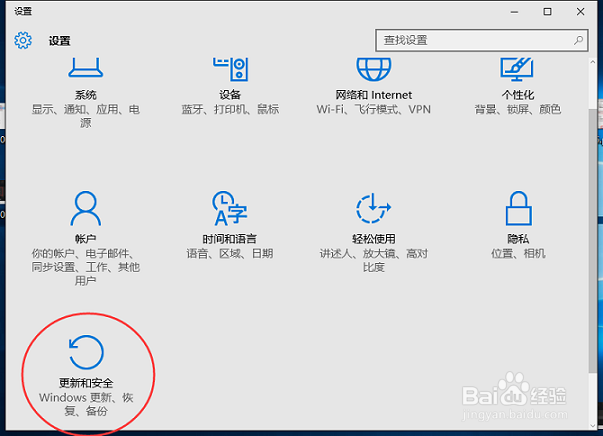The image size is (603, 436).
Task: Open the 隐私 (Privacy) lock icon
Action: click(x=518, y=208)
